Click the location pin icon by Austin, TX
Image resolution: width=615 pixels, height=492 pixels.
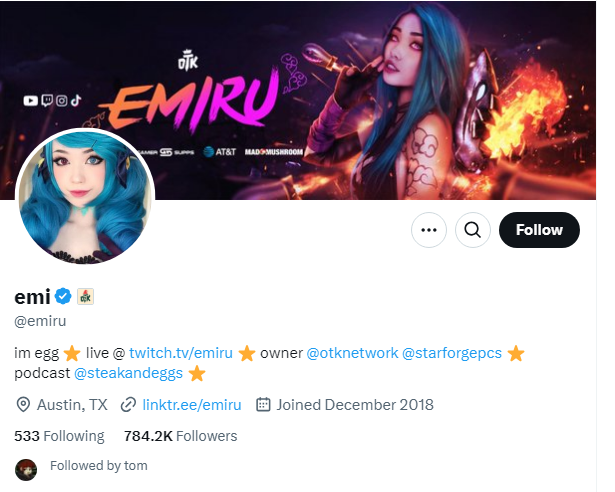[23, 405]
